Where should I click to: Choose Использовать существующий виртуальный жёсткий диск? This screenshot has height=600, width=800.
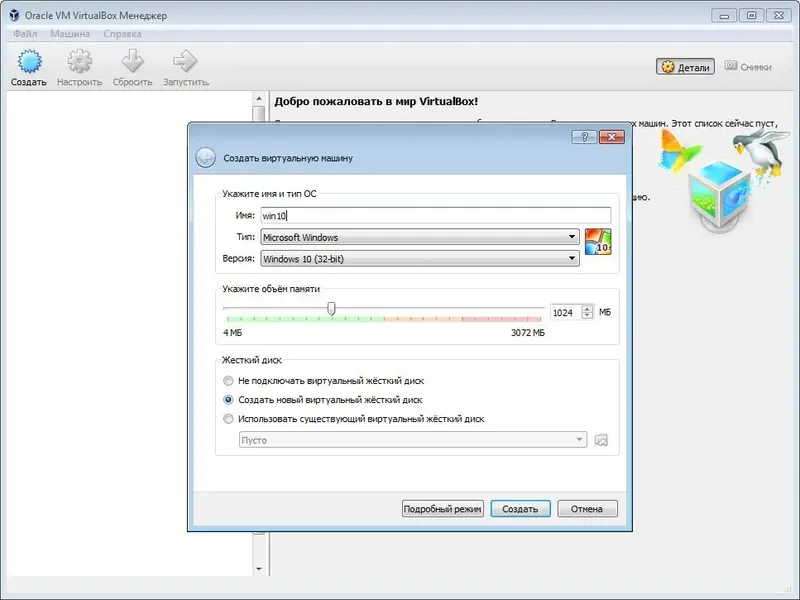pyautogui.click(x=227, y=418)
